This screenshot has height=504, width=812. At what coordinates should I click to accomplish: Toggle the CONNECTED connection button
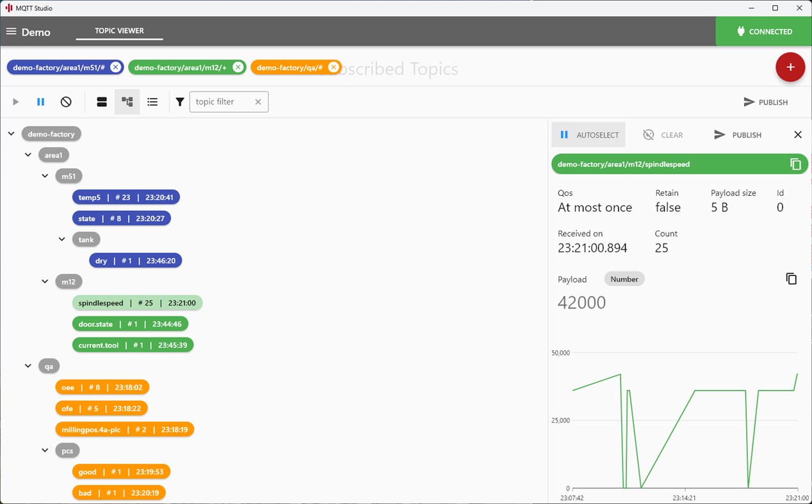764,31
